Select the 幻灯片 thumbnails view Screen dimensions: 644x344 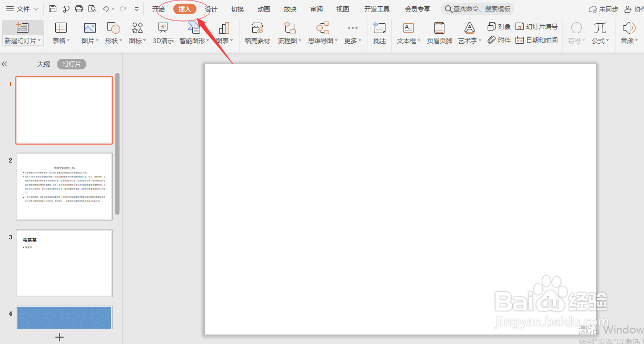[72, 64]
